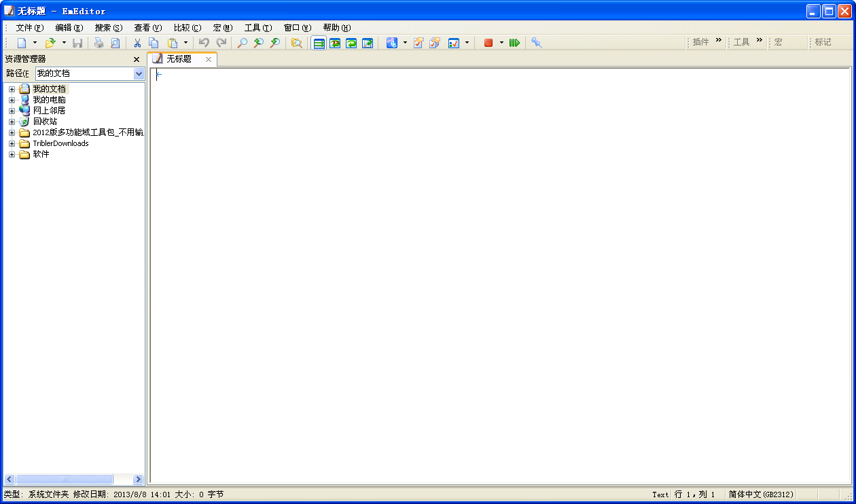Open the 工具(T) menu
Image resolution: width=856 pixels, height=504 pixels.
[x=258, y=28]
